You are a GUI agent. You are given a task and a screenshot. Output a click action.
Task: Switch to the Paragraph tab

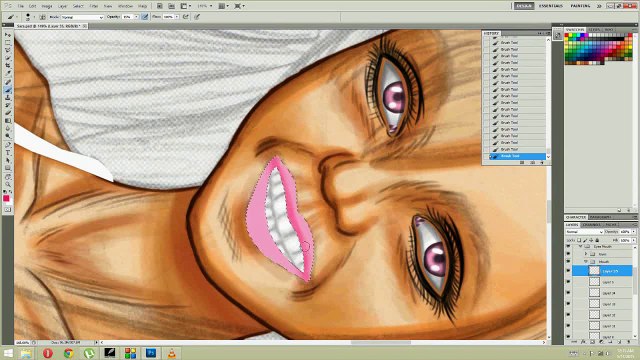coord(600,217)
